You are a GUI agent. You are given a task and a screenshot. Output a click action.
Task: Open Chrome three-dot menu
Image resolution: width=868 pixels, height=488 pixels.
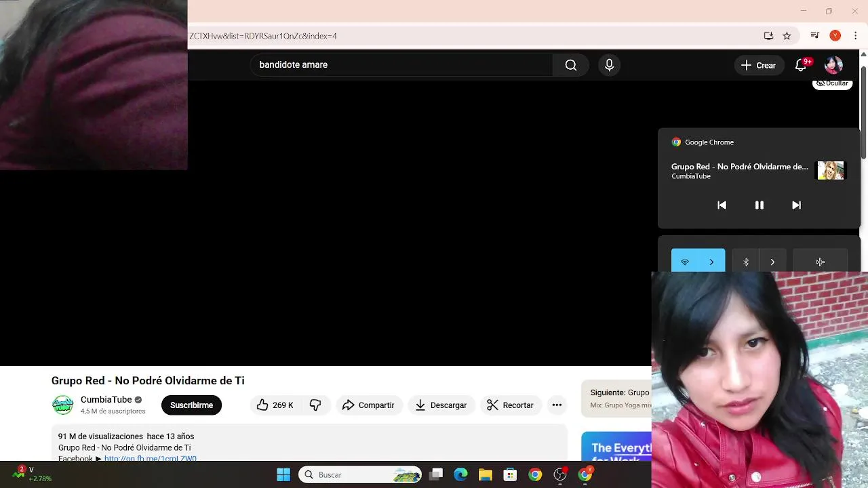click(855, 36)
